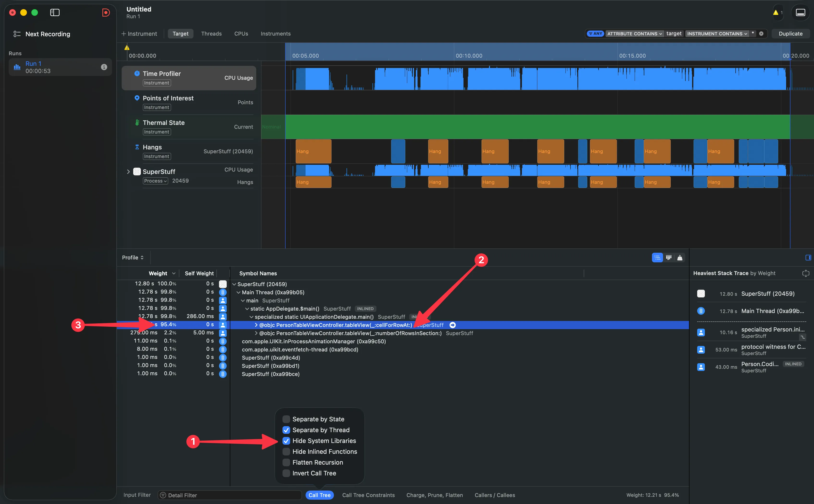Click the Duplicate button
This screenshot has height=504, width=814.
point(791,33)
